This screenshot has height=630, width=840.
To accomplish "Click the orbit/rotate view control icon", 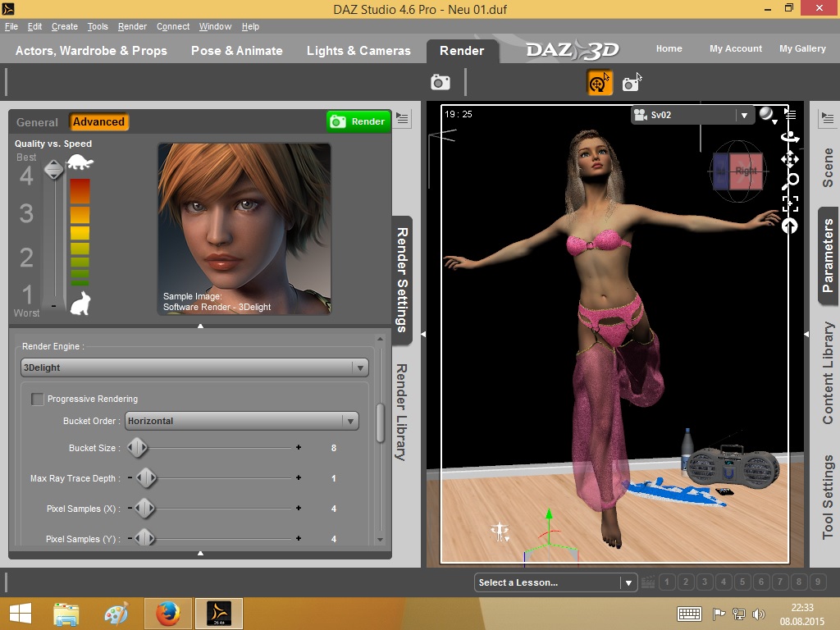I will click(x=790, y=136).
